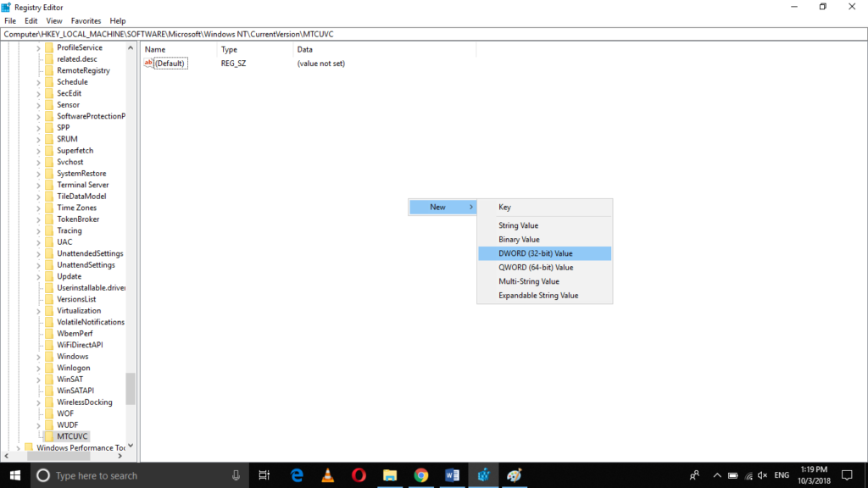Expand the Windows Performance Toolkit node
The width and height of the screenshot is (868, 488).
[18, 447]
